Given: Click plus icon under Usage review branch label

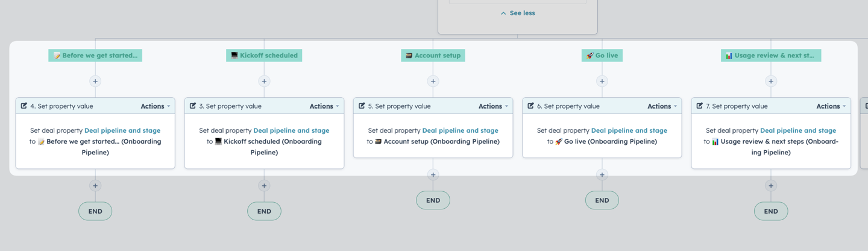Looking at the screenshot, I should [x=771, y=81].
